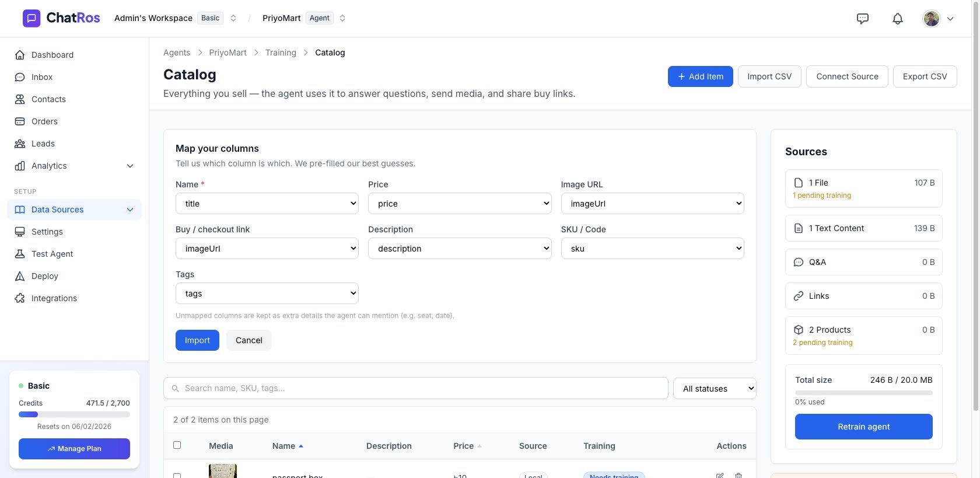Open the SKU / Code mapping dropdown
Screen dimensions: 980x478
(653, 249)
